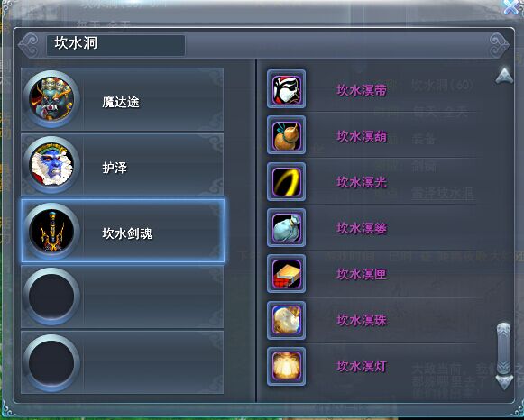Switch to the 护泽 boss entry
This screenshot has width=524, height=420.
[x=123, y=165]
